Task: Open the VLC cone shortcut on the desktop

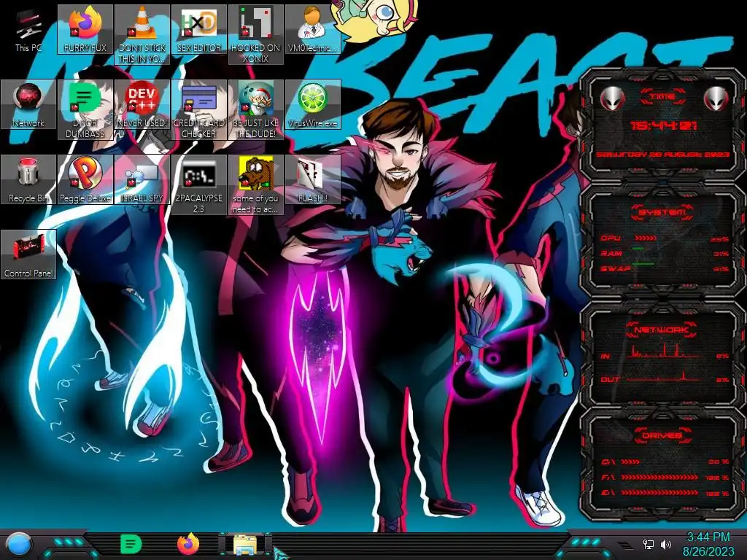Action: (142, 35)
